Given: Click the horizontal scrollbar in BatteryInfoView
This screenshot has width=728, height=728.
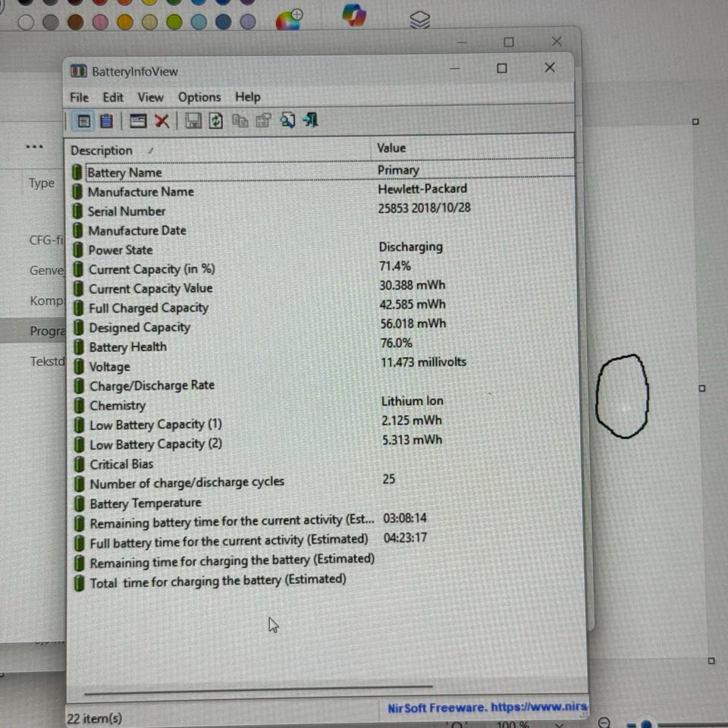Looking at the screenshot, I should point(258,689).
